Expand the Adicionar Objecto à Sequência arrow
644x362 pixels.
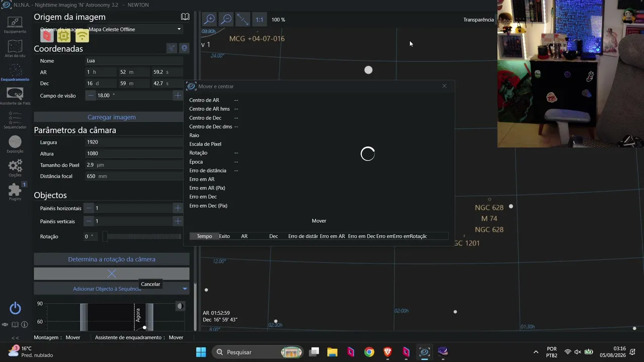tap(185, 289)
